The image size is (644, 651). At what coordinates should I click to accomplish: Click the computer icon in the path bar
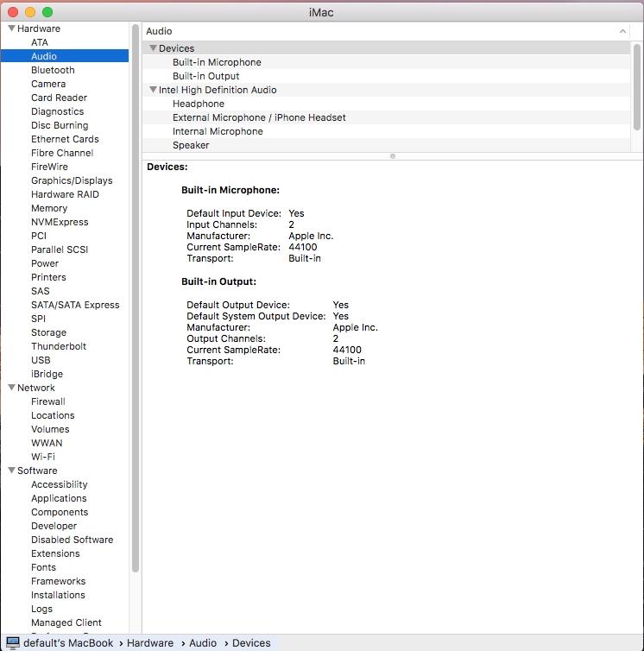pyautogui.click(x=13, y=643)
